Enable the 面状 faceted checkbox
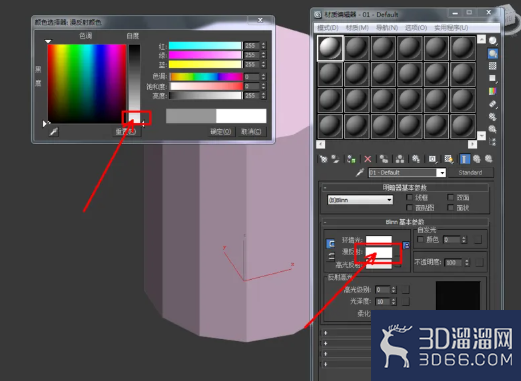Viewport: 521px width, 381px height. [x=451, y=208]
